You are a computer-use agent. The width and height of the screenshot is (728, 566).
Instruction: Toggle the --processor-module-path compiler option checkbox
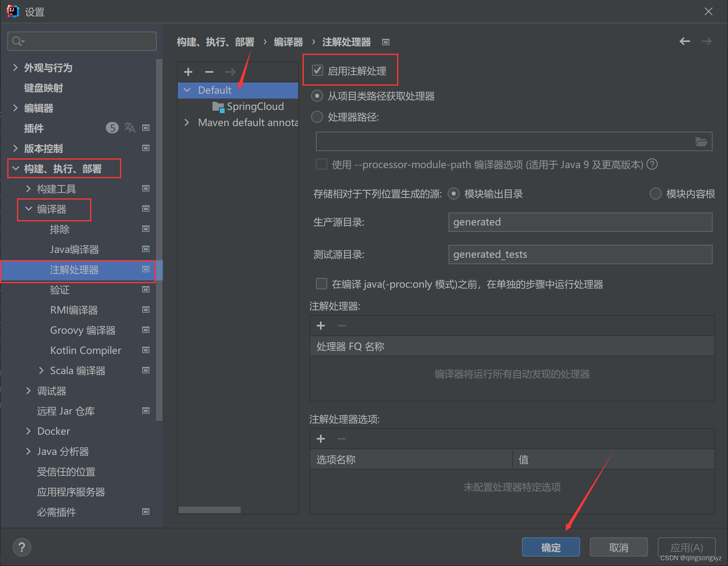tap(322, 164)
